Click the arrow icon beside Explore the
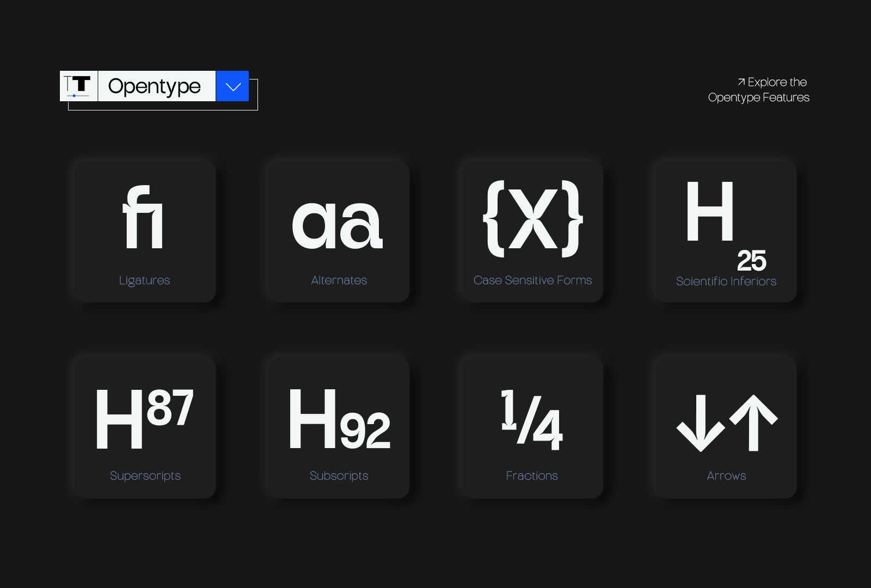 click(x=741, y=82)
